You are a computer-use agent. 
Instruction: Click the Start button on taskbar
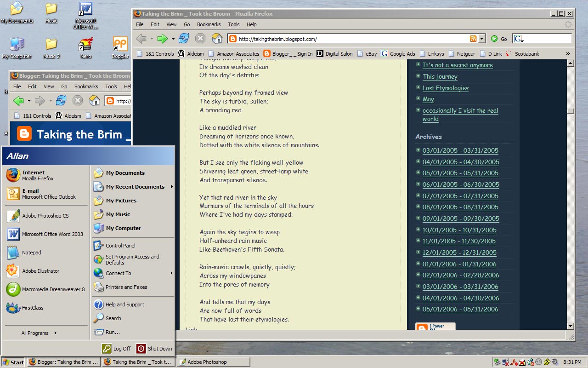tap(13, 362)
